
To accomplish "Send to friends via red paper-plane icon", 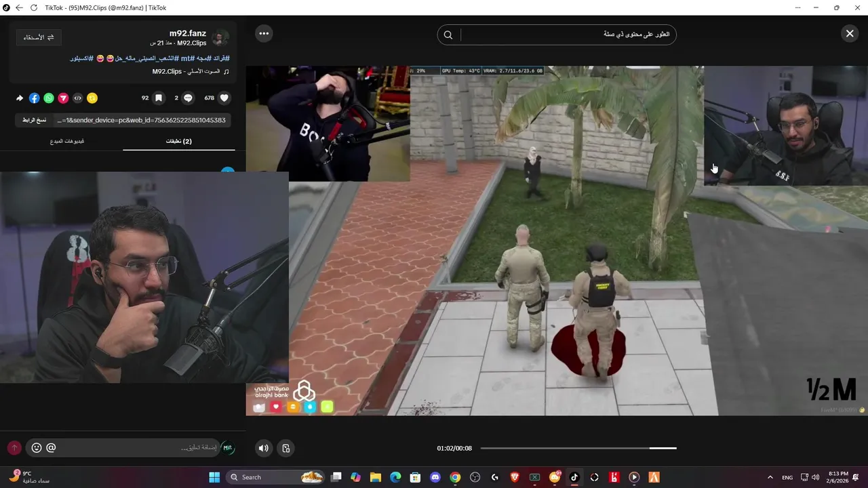I will [63, 98].
